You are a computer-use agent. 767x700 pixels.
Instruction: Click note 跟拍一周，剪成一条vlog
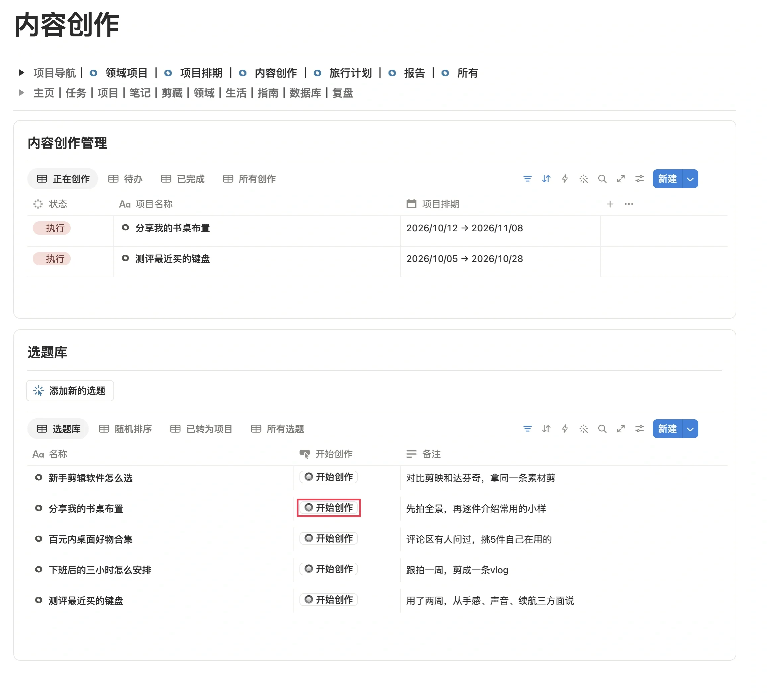(457, 570)
